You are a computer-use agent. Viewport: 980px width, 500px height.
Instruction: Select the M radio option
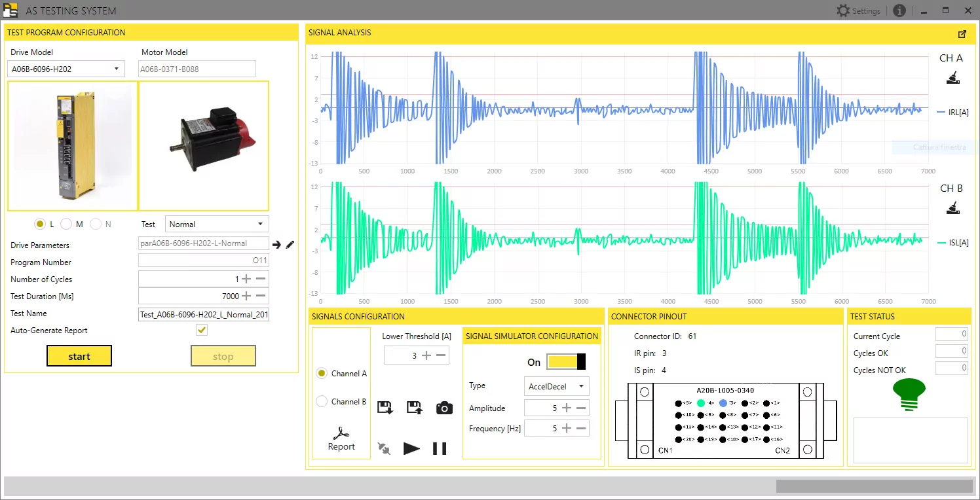tap(66, 224)
